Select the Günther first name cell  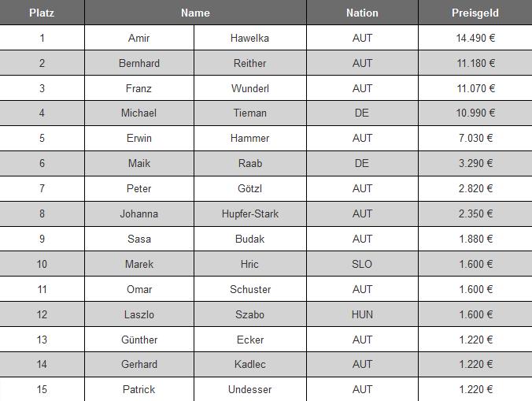[139, 340]
